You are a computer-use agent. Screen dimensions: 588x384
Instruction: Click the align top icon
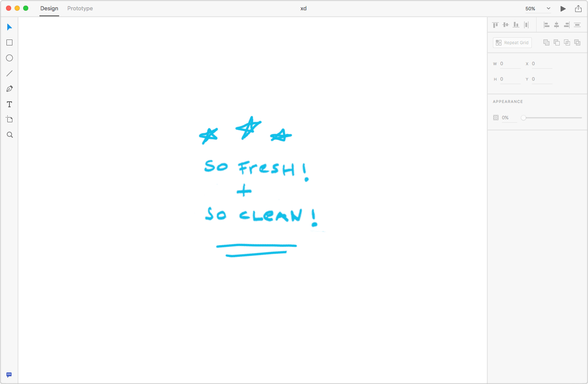coord(495,25)
